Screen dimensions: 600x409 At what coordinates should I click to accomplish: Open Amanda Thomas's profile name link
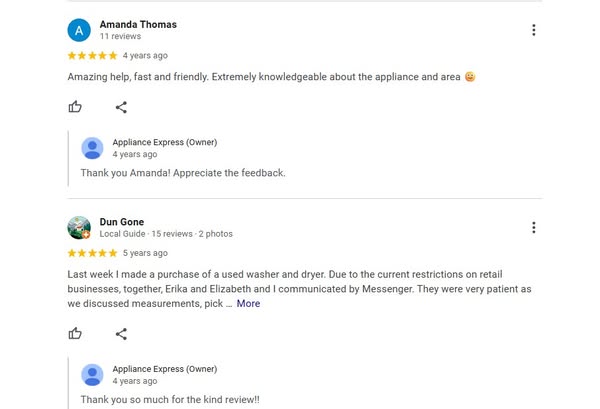138,24
